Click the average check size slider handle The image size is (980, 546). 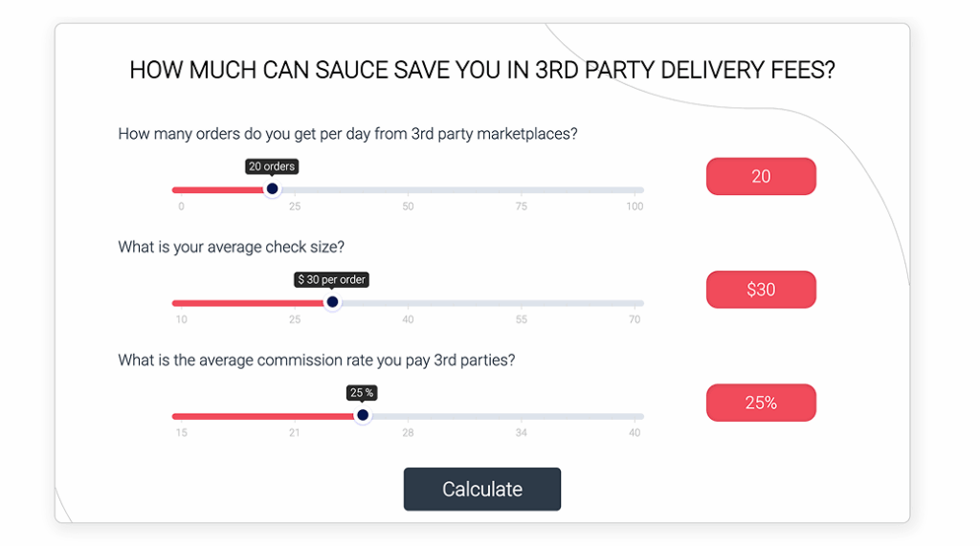pyautogui.click(x=332, y=303)
